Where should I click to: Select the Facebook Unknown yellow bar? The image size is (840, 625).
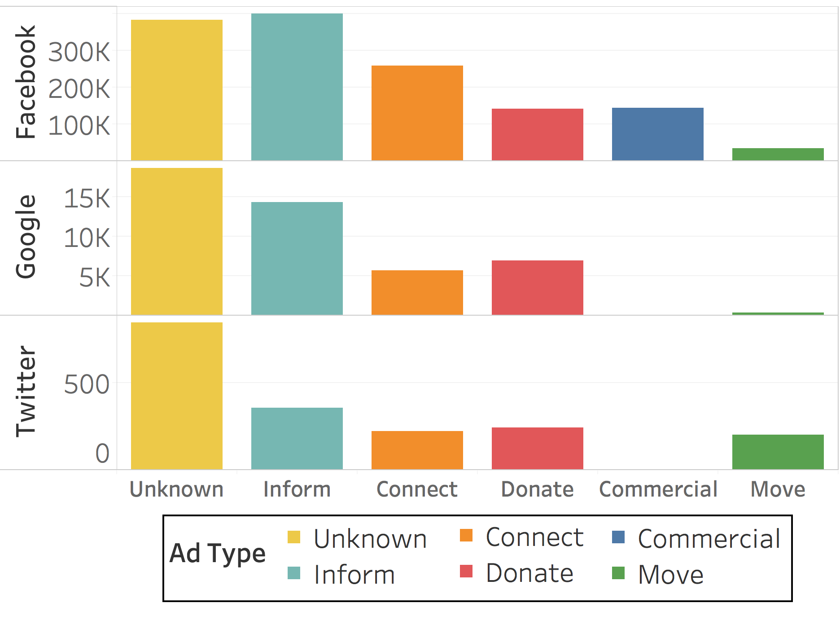point(177,90)
